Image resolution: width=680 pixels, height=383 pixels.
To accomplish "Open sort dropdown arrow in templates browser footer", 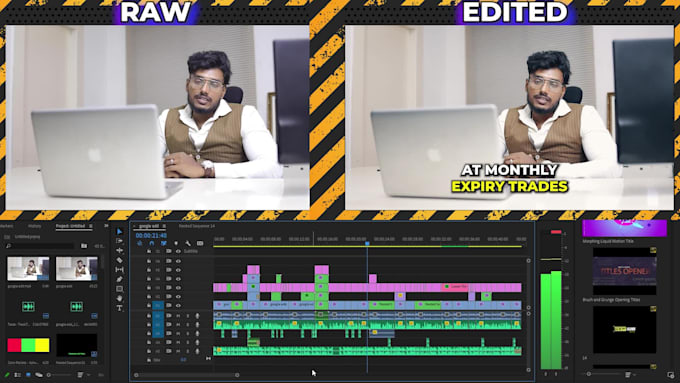I will tap(635, 374).
